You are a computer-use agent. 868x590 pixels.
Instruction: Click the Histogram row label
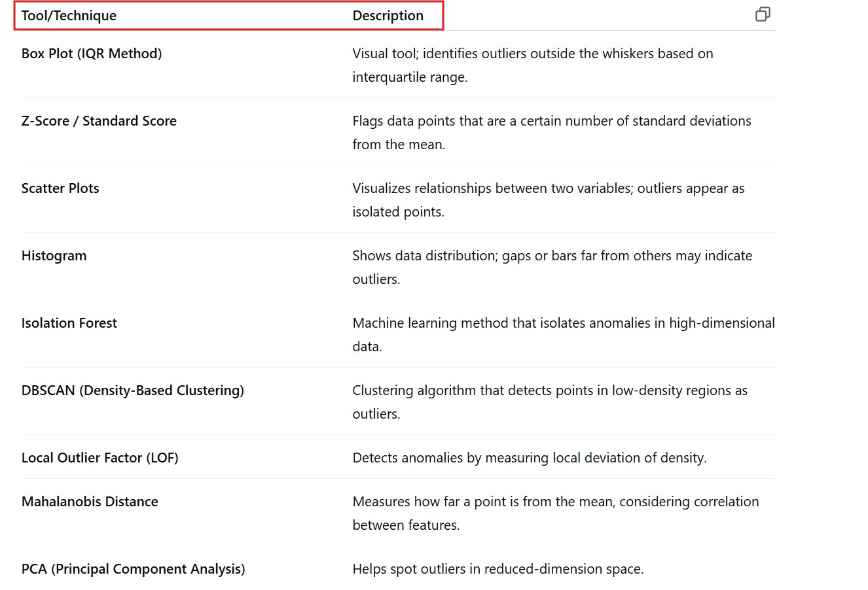(x=54, y=256)
